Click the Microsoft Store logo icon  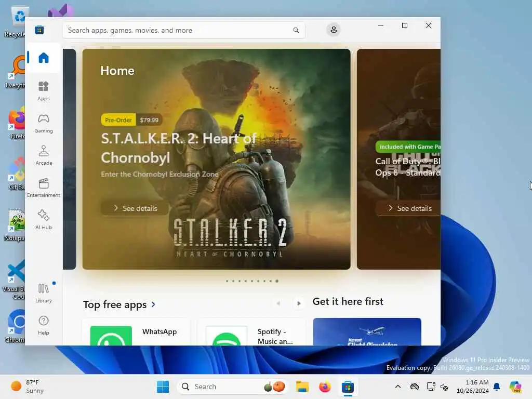coord(39,30)
